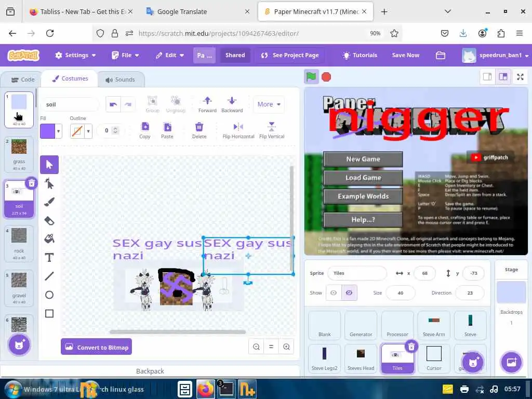The height and width of the screenshot is (399, 532).
Task: Open the Costumes tab
Action: pyautogui.click(x=70, y=79)
